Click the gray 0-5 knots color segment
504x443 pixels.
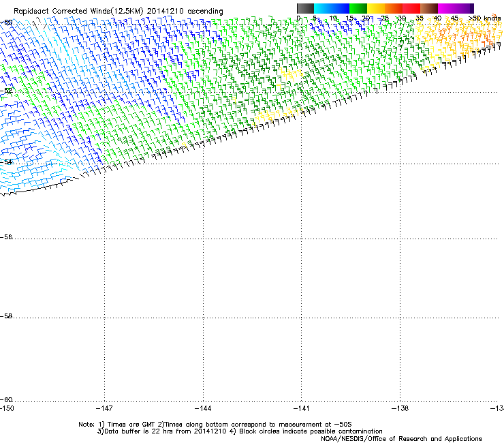click(305, 8)
